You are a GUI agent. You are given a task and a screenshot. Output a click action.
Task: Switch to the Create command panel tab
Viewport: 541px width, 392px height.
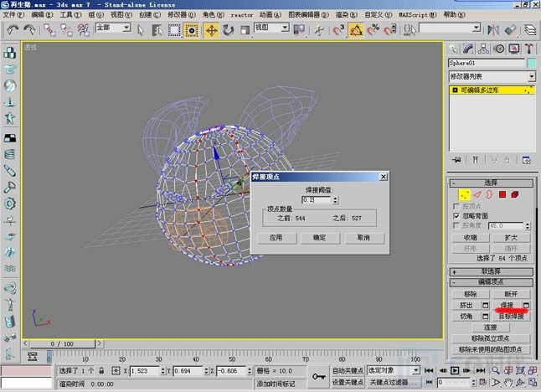tap(453, 49)
